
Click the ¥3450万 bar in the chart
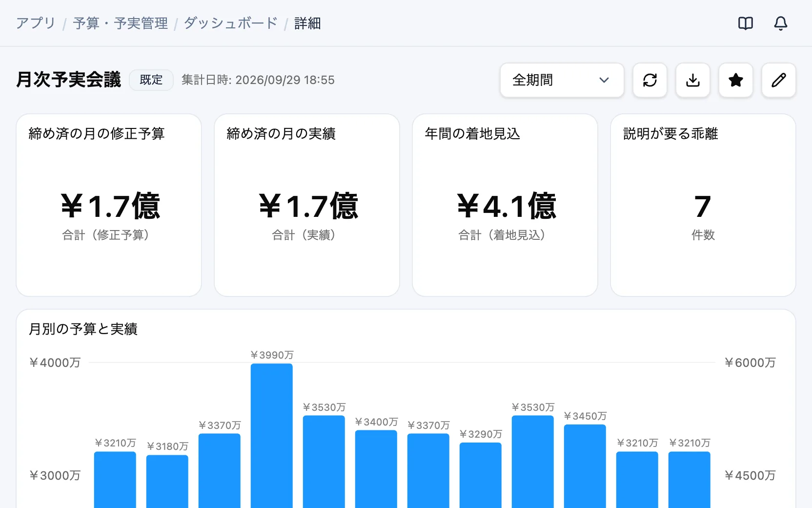tap(585, 466)
